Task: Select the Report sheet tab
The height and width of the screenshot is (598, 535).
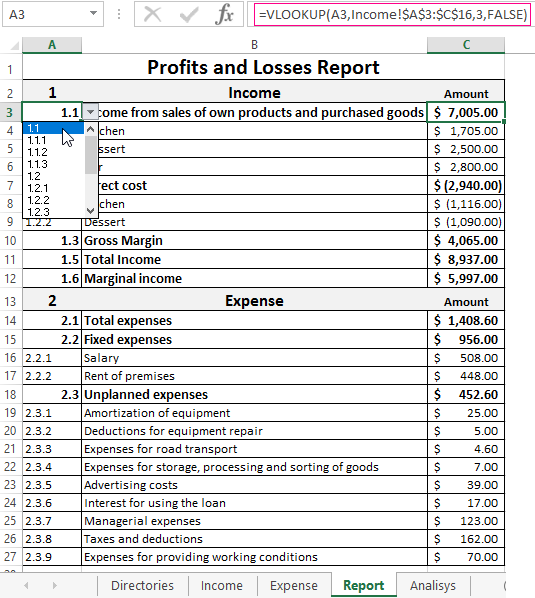Action: [363, 585]
